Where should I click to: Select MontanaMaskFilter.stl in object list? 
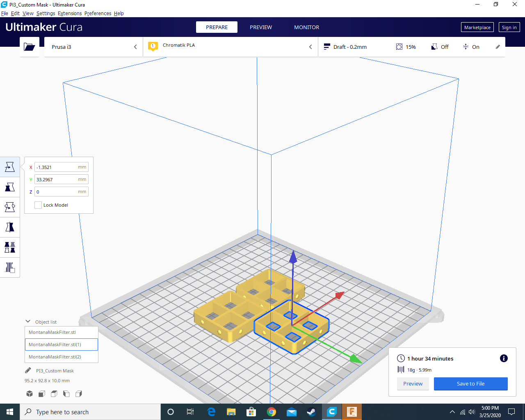point(62,332)
